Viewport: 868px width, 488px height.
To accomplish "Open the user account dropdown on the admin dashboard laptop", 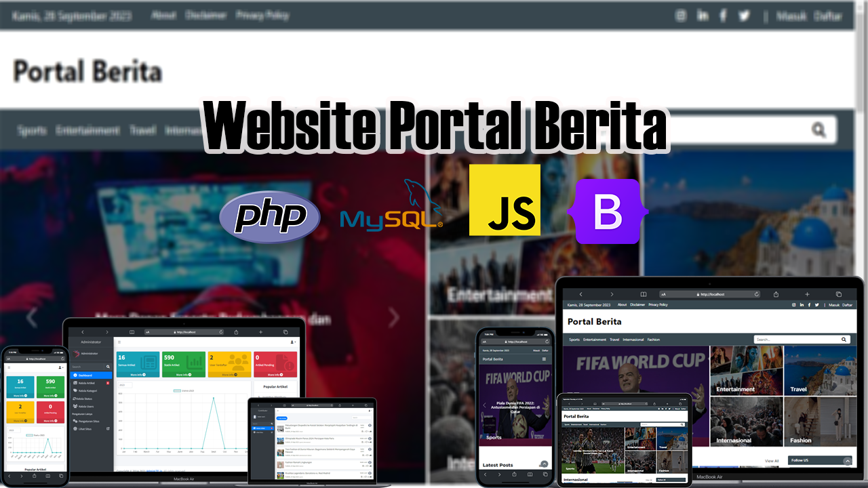I will pyautogui.click(x=293, y=342).
